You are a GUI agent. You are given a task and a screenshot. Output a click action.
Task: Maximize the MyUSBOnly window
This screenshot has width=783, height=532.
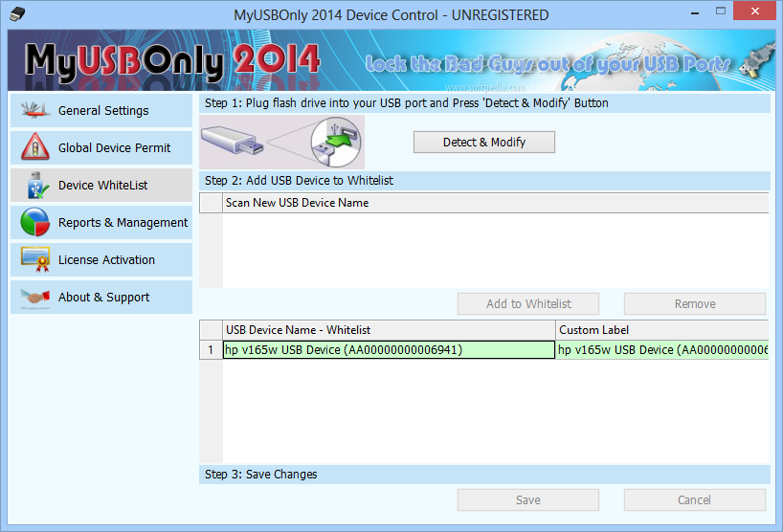[x=721, y=11]
